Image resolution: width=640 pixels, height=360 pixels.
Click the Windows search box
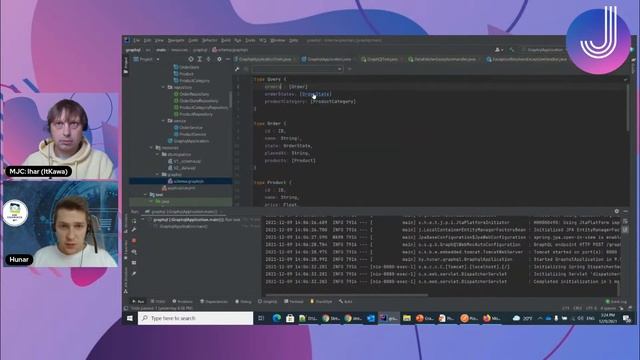click(196, 318)
